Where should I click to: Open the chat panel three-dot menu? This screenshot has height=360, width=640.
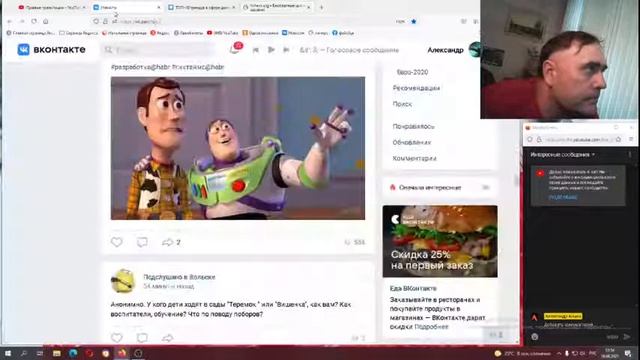click(629, 155)
